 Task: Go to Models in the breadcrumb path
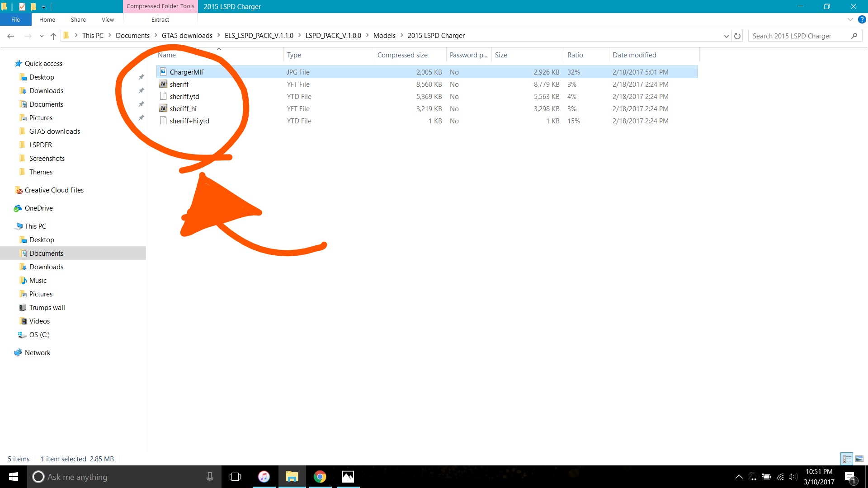pyautogui.click(x=384, y=36)
